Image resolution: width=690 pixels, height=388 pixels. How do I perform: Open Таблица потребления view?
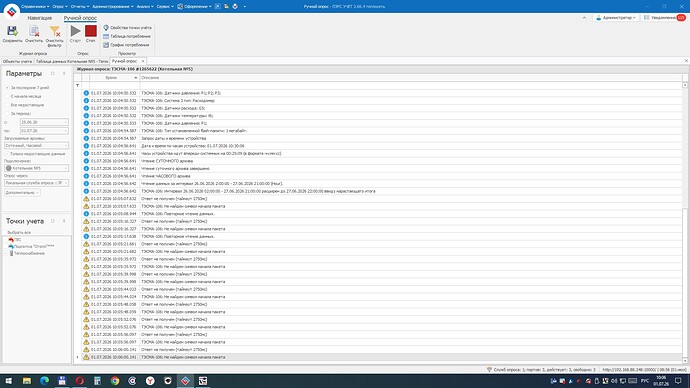[127, 36]
